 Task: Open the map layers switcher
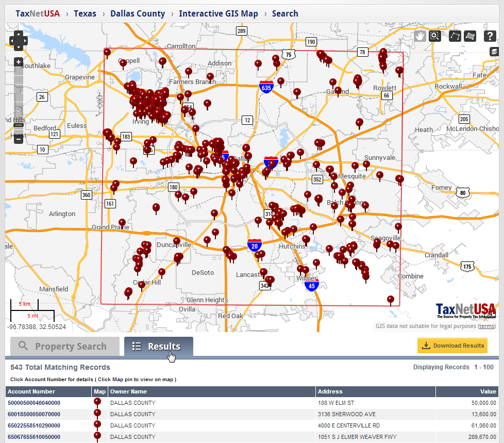[x=494, y=52]
